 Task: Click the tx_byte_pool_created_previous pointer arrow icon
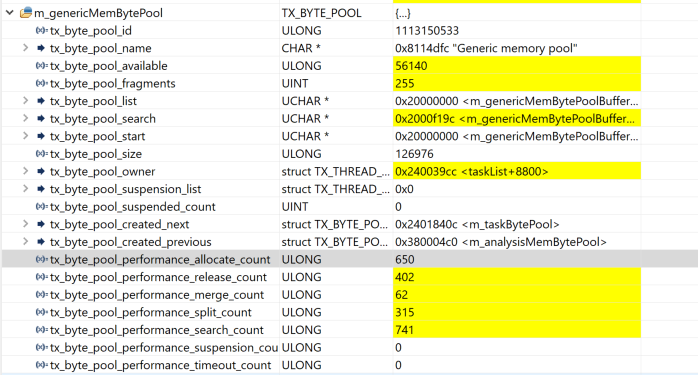[41, 242]
